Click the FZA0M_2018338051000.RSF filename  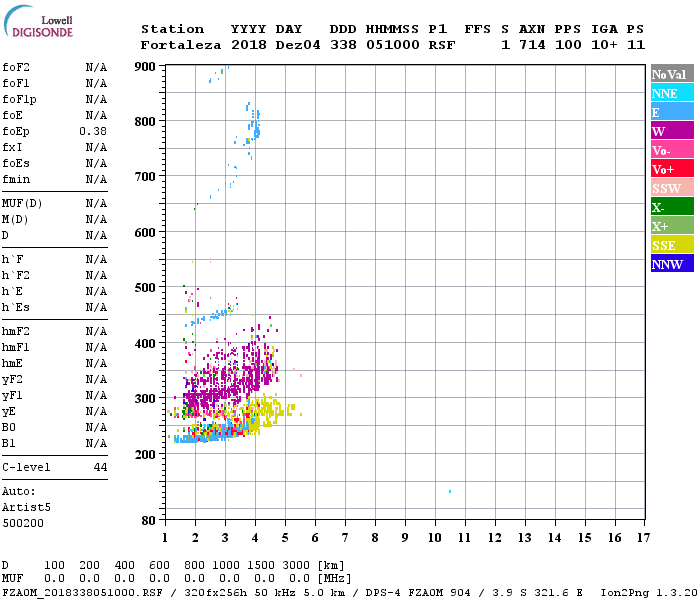[x=82, y=593]
